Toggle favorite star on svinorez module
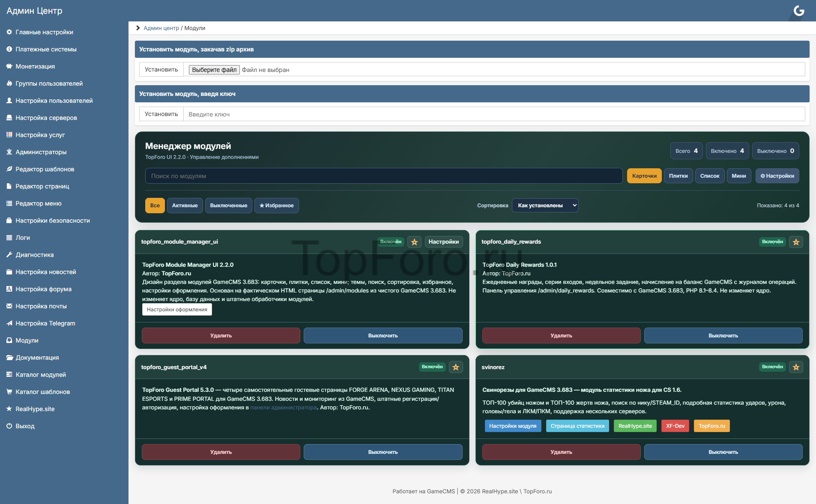 pos(796,367)
